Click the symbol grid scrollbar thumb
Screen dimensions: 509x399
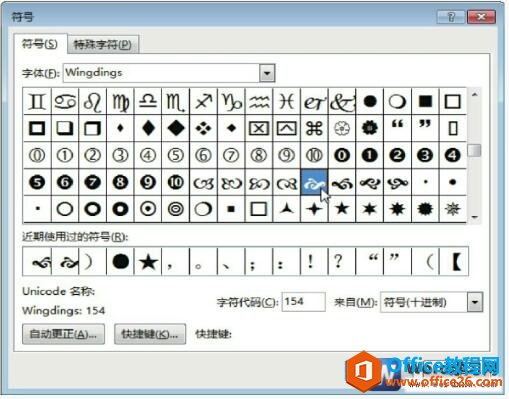coord(475,150)
